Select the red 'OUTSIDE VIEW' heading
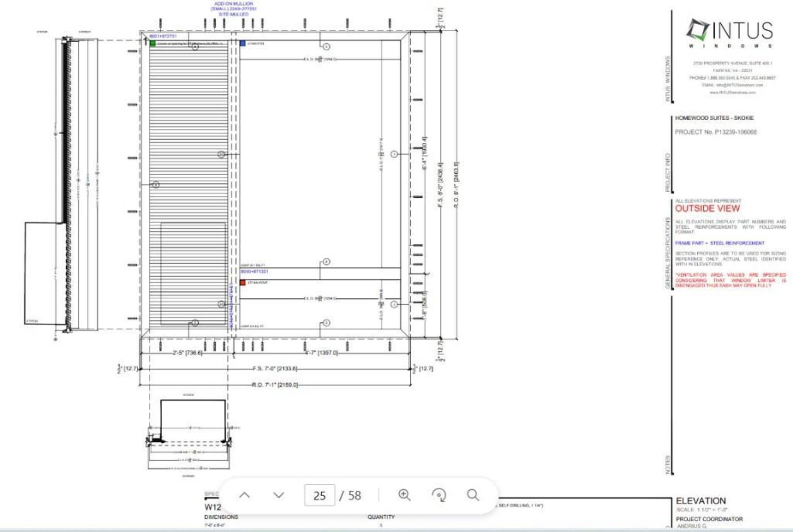Image resolution: width=793 pixels, height=532 pixels. coord(708,208)
